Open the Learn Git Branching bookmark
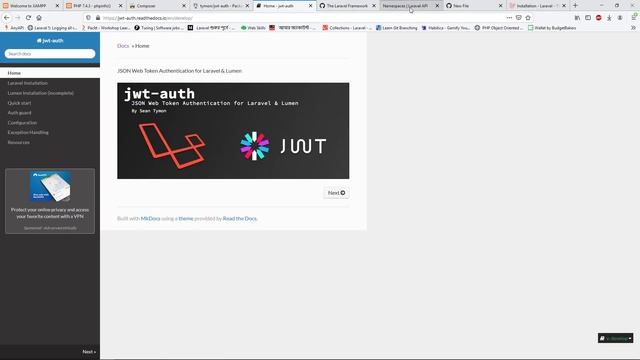The image size is (640, 360). point(397,28)
